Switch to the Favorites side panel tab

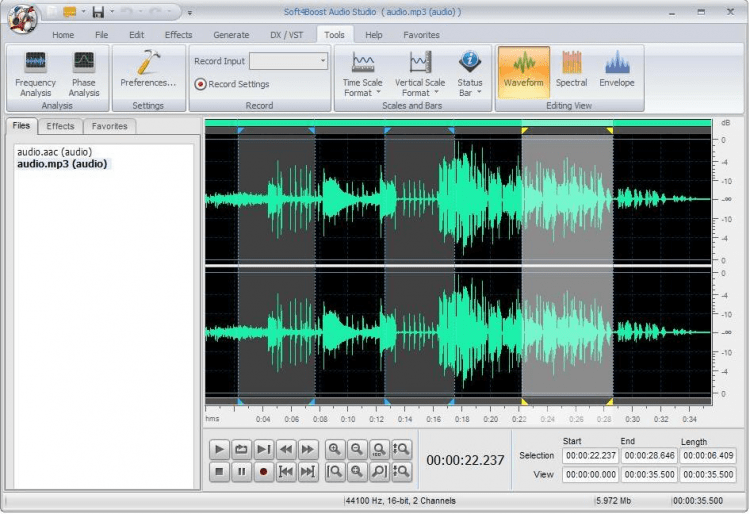(x=109, y=126)
